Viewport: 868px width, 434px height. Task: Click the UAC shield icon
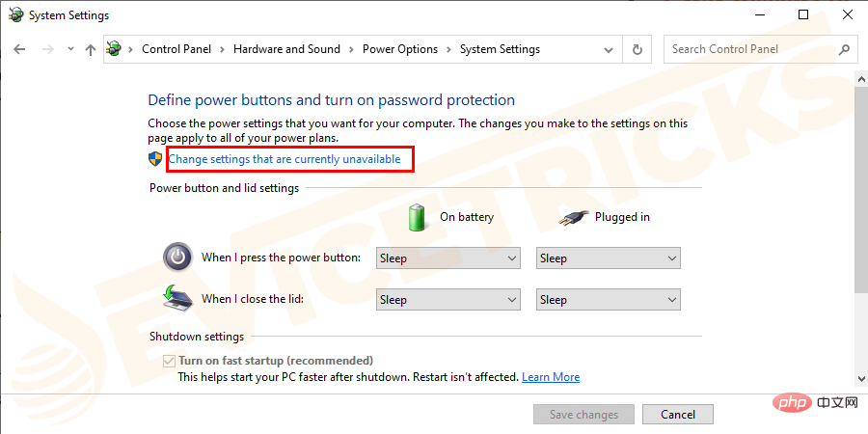click(x=155, y=159)
